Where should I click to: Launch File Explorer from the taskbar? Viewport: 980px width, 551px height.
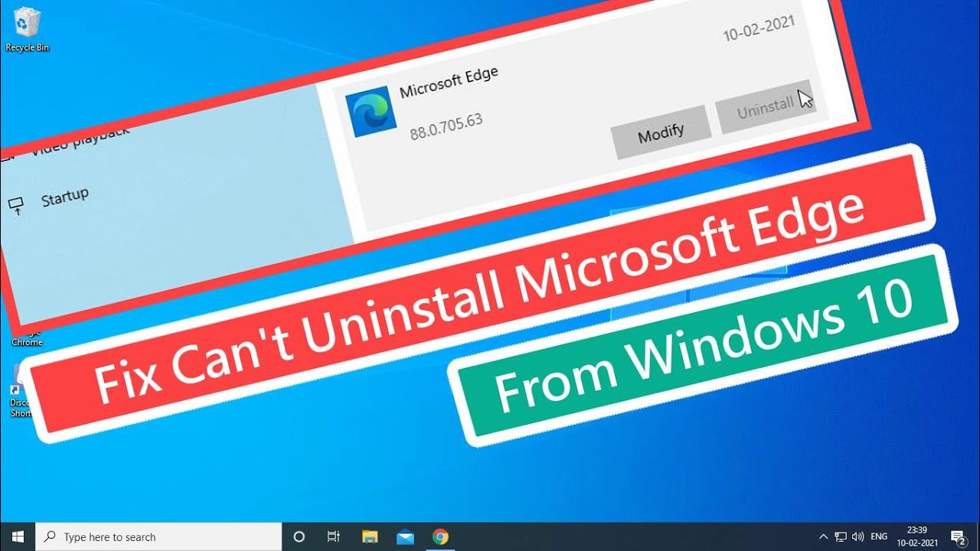pos(370,536)
